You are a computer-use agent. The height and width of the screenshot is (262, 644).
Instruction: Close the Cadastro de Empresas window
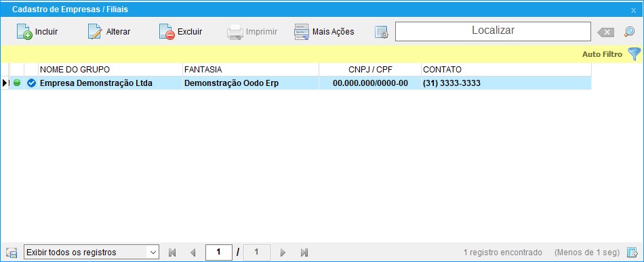[633, 10]
